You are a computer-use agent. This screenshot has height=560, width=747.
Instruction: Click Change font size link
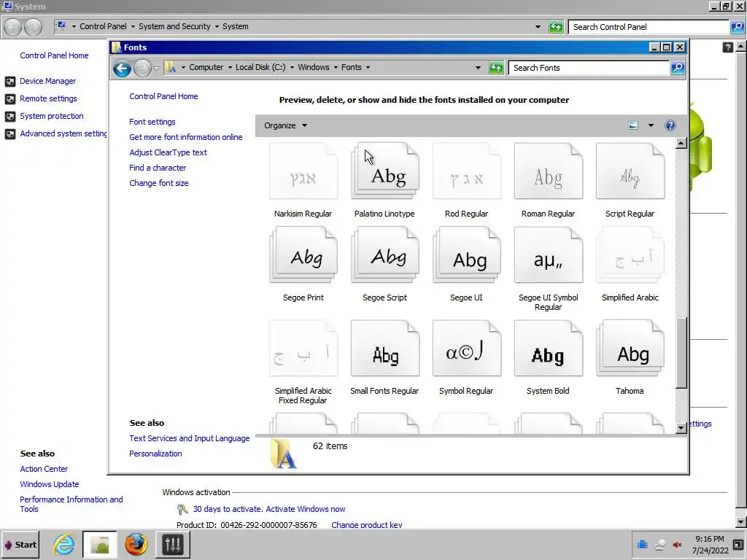coord(158,183)
